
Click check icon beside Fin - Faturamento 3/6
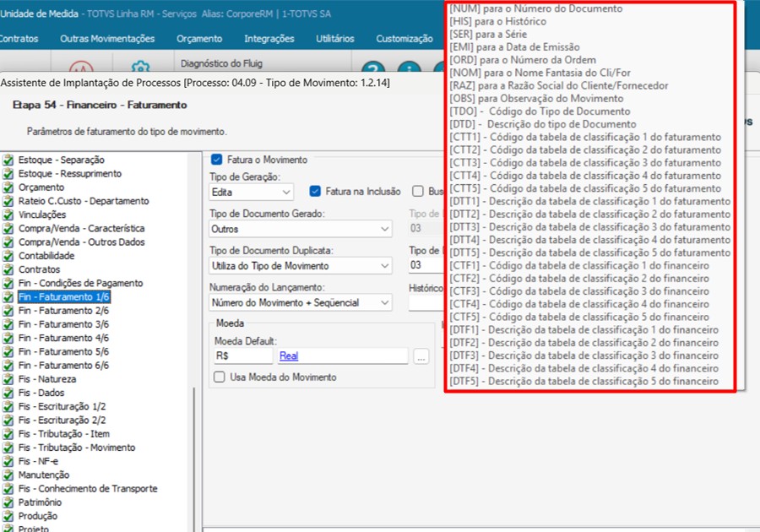[8, 324]
